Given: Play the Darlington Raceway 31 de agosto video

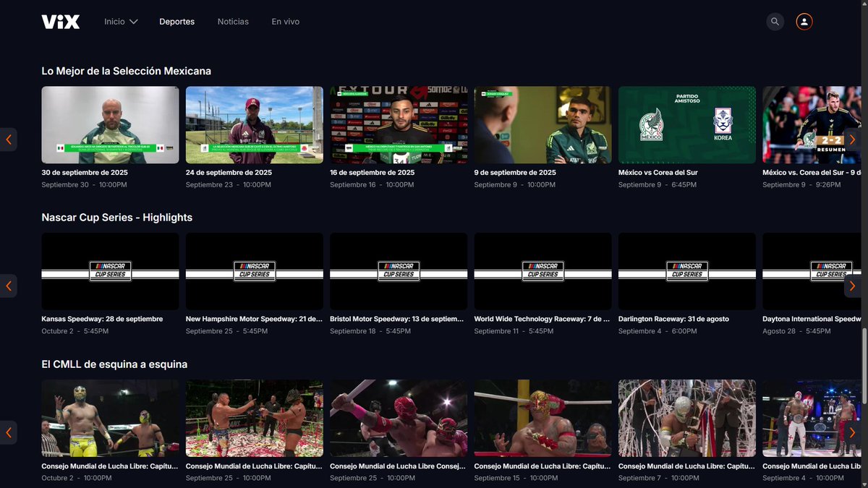Looking at the screenshot, I should [x=686, y=270].
